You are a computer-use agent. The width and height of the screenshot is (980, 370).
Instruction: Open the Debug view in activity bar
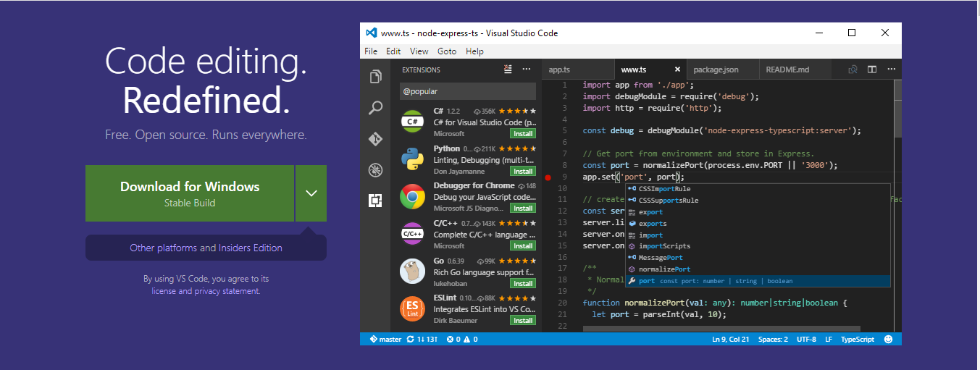pyautogui.click(x=375, y=170)
